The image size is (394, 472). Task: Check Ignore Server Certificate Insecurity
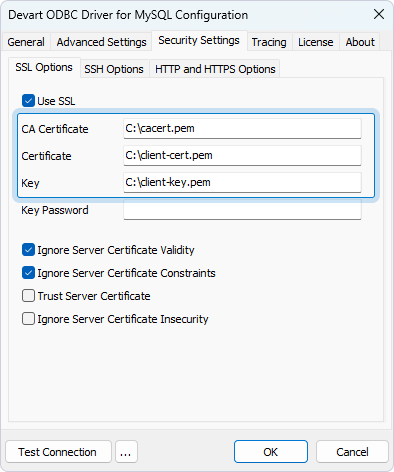[28, 319]
